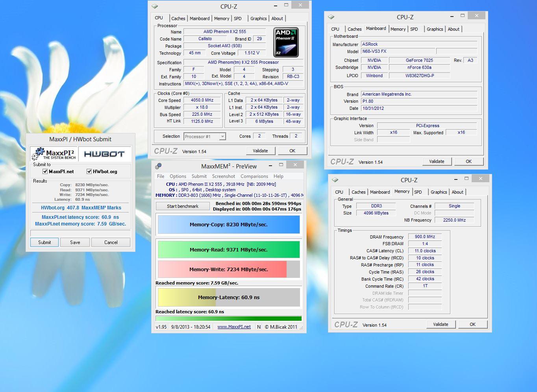The height and width of the screenshot is (392, 537).
Task: Click the Memory-Latency 60.9 ns bar
Action: [229, 297]
